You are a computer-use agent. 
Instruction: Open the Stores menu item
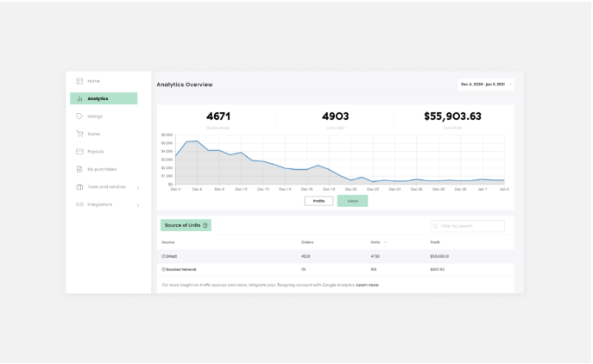(x=94, y=134)
